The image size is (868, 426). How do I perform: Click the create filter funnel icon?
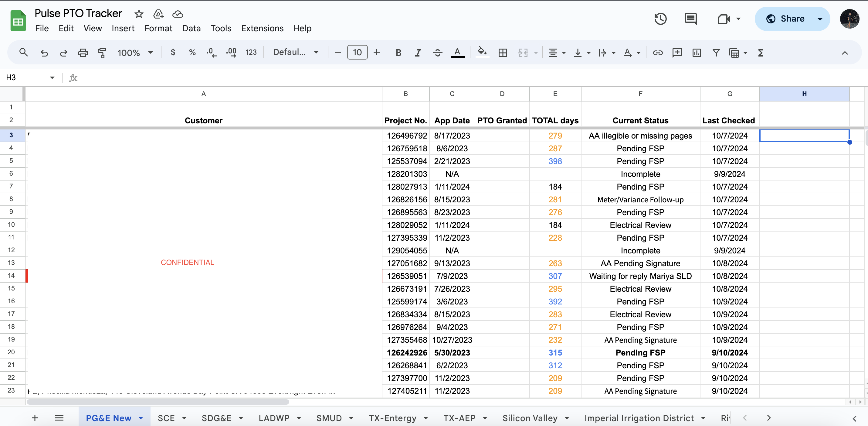pyautogui.click(x=716, y=52)
